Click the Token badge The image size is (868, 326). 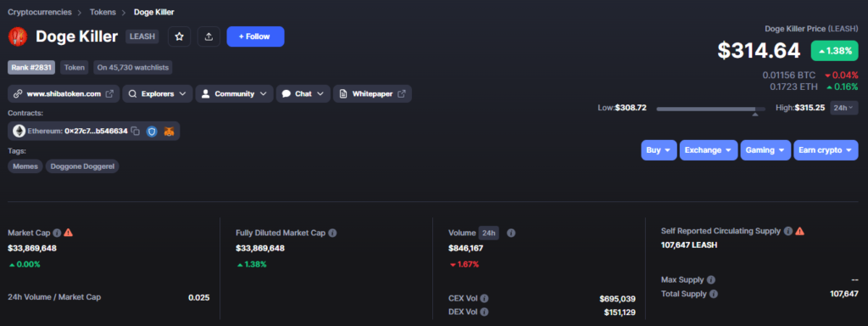pos(75,68)
